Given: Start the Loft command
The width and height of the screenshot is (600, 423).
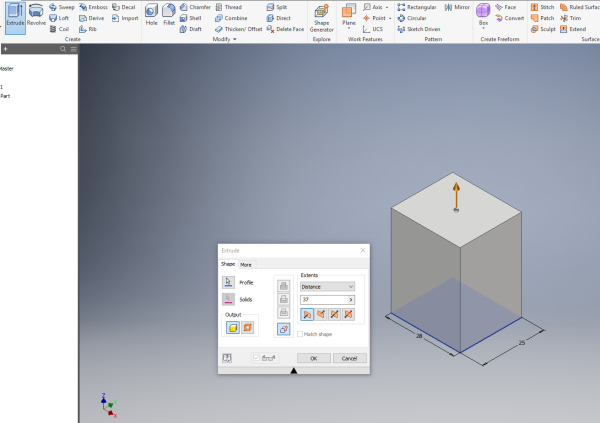Looking at the screenshot, I should (x=59, y=18).
